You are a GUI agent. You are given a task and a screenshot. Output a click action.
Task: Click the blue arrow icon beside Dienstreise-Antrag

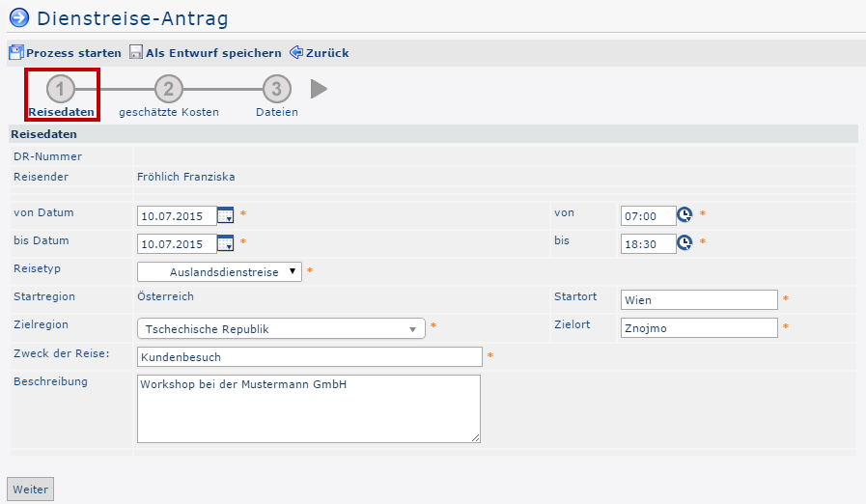tap(18, 17)
